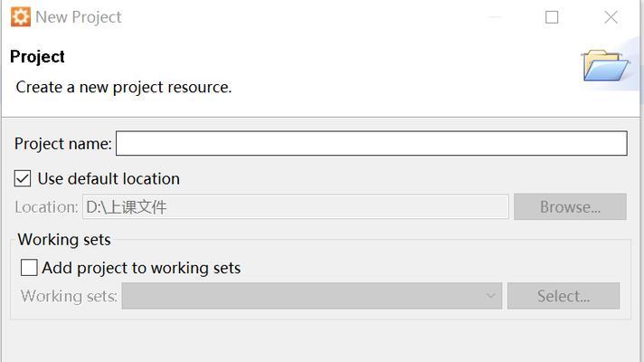The width and height of the screenshot is (644, 362).
Task: Click the 'Add project to working sets' label
Action: (x=141, y=268)
